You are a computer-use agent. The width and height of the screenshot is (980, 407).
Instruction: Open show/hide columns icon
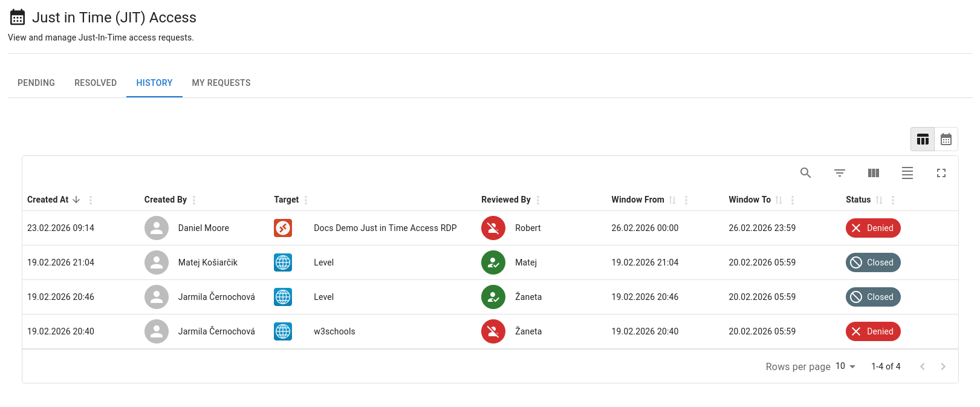[873, 173]
